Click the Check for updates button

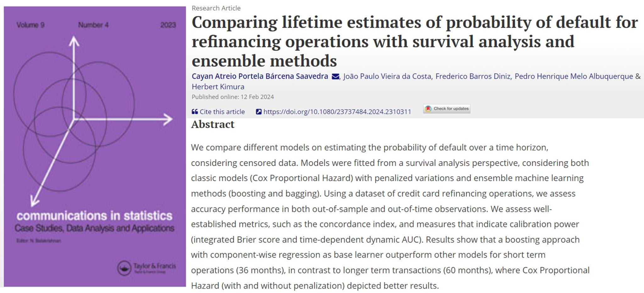click(447, 109)
